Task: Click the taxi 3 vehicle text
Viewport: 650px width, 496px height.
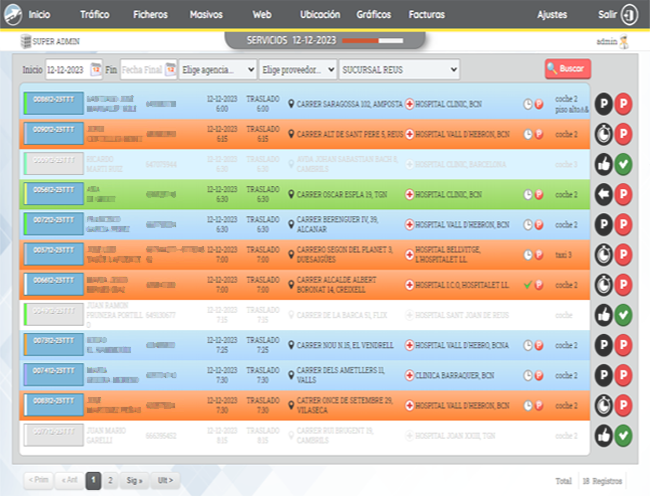Action: point(563,255)
